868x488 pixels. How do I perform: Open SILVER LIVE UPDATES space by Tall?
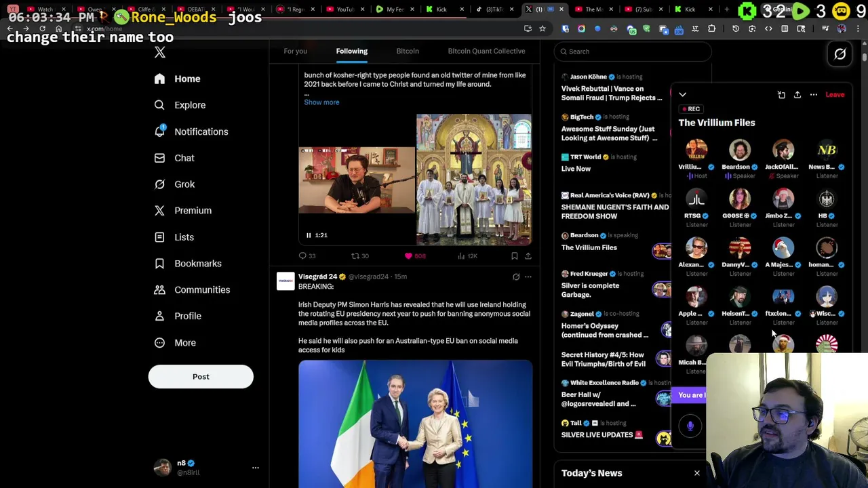(601, 435)
